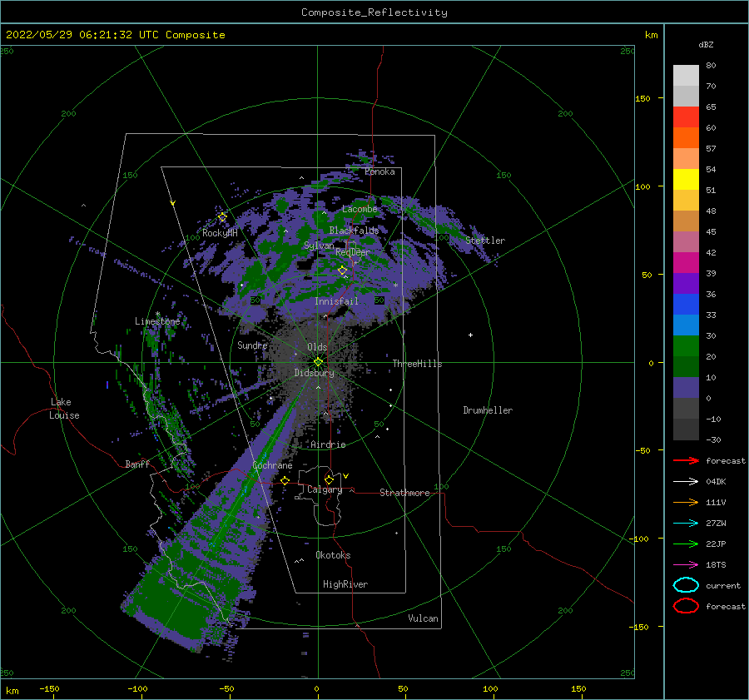Click the Sundre label

(252, 345)
